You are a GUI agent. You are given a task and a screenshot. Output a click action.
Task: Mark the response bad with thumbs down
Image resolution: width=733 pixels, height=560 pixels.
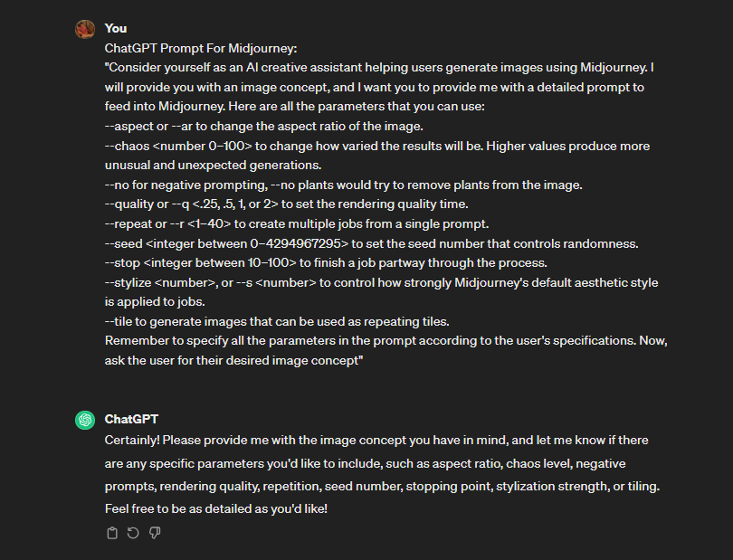tap(155, 533)
